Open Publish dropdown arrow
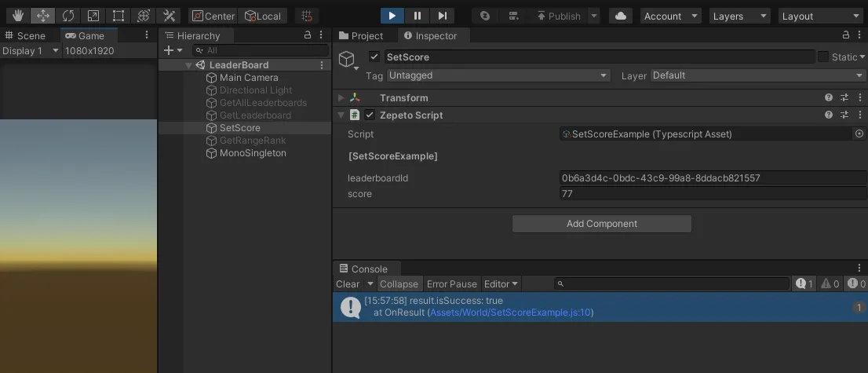 coord(594,16)
